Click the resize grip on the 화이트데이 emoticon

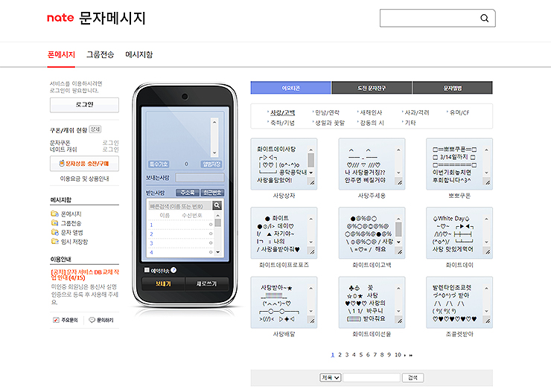click(488, 251)
